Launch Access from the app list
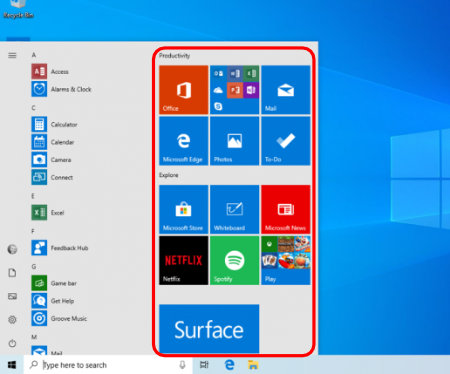Image resolution: width=450 pixels, height=374 pixels. [x=50, y=71]
